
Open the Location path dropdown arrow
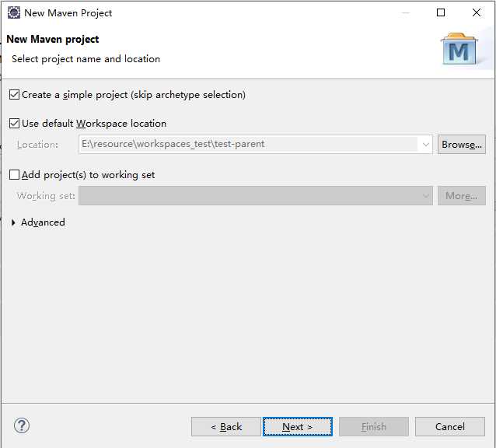pos(425,145)
